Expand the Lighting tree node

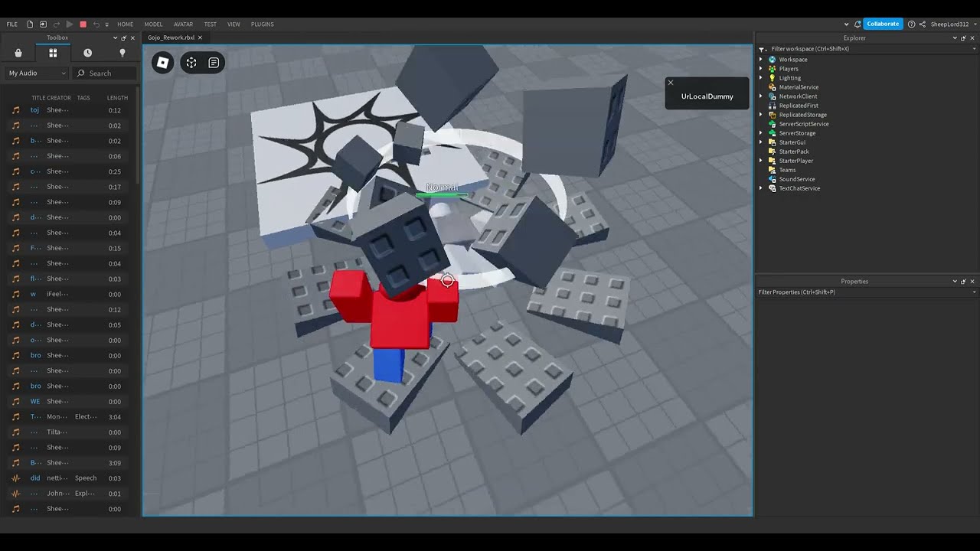pyautogui.click(x=761, y=78)
